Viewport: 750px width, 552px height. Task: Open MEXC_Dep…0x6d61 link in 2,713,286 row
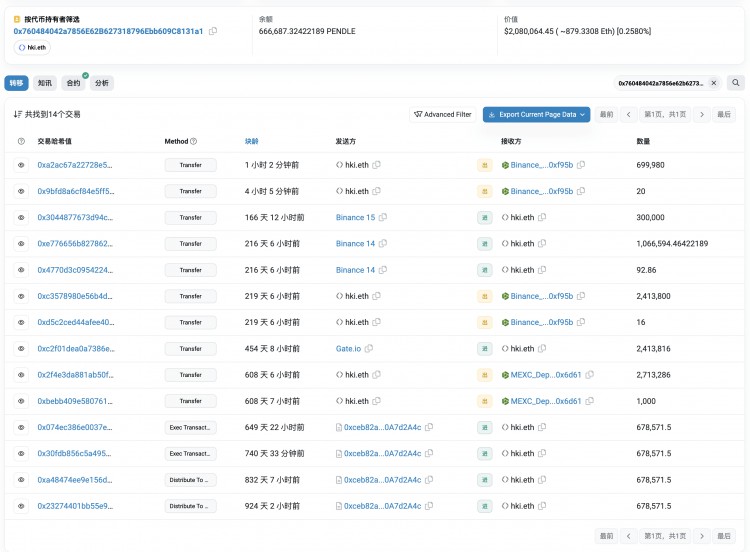coord(546,375)
